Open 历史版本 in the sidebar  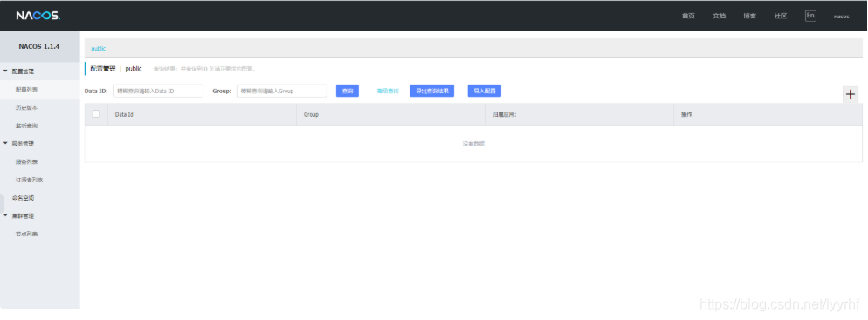[26, 108]
